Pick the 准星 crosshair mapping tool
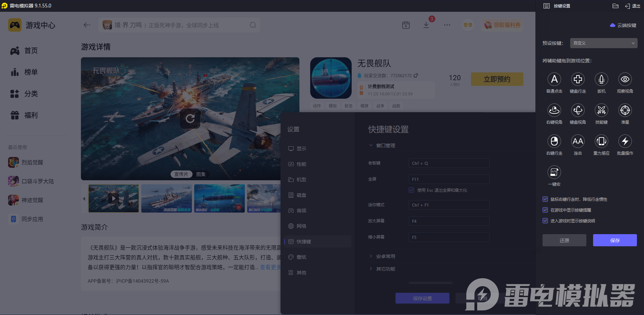The width and height of the screenshot is (644, 315). pyautogui.click(x=624, y=110)
